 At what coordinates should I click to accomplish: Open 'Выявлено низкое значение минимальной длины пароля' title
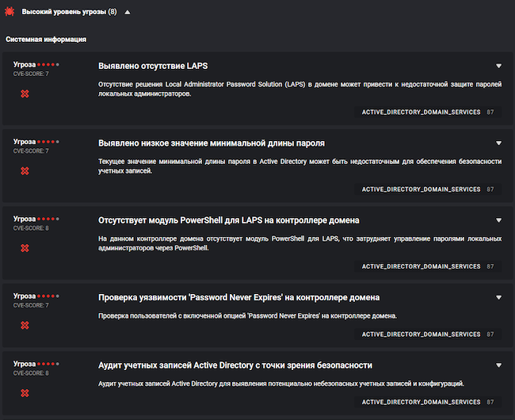tap(212, 143)
